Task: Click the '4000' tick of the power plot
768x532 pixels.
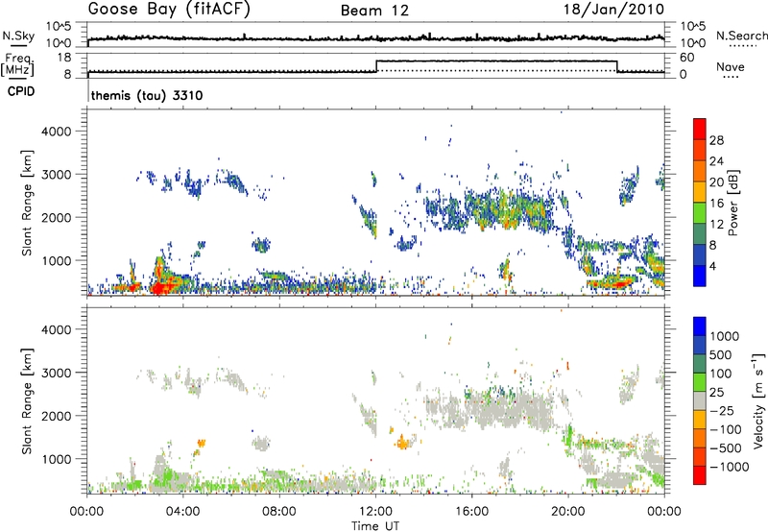Action: tap(57, 132)
